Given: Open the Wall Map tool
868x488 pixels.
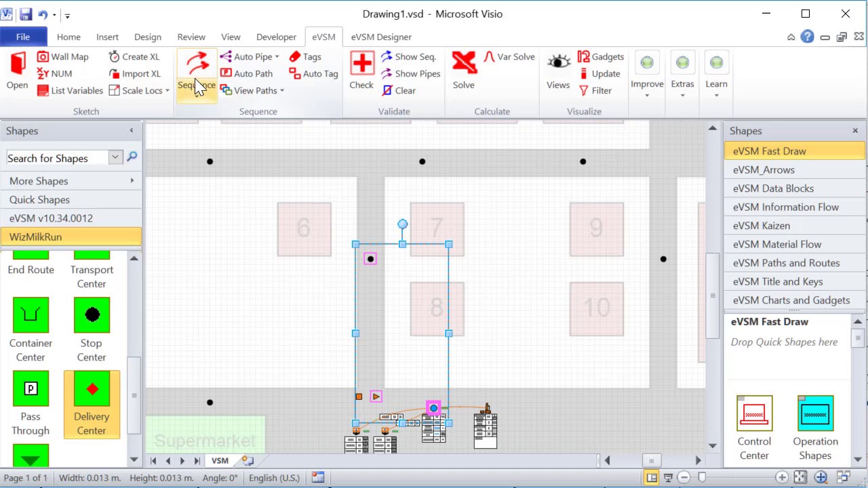Looking at the screenshot, I should pos(62,57).
